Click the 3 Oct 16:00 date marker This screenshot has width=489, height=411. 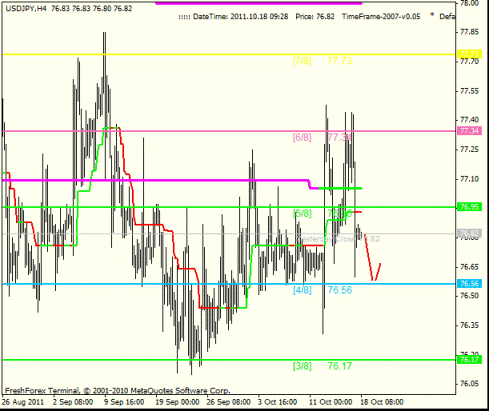277,402
